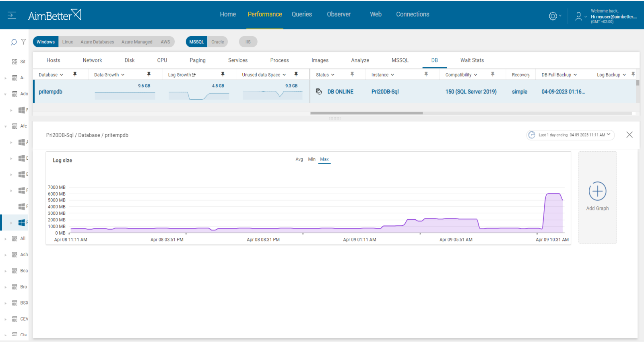Click the Data Growth 9.6 GB sparkline
The height and width of the screenshot is (342, 644).
pyautogui.click(x=125, y=95)
